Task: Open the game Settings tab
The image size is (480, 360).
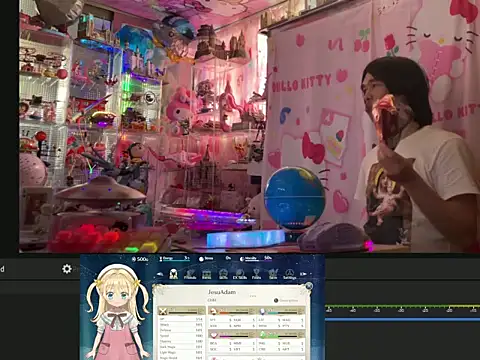Action: (x=290, y=274)
